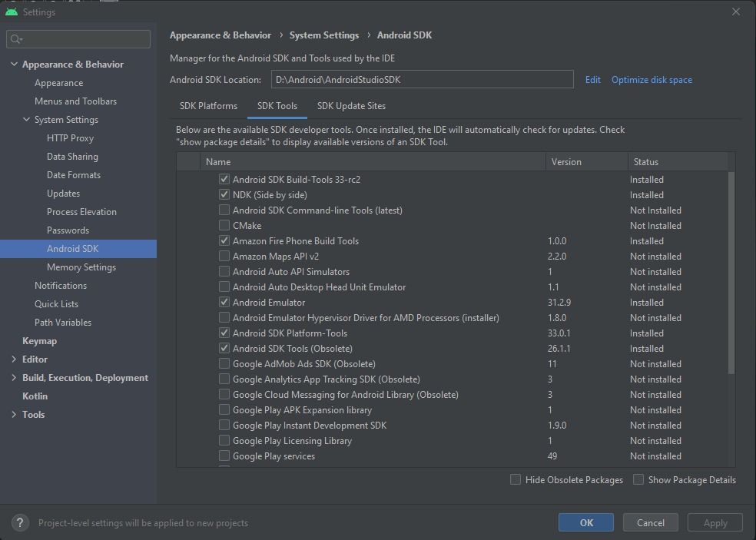Expand the Editor settings section
This screenshot has width=756, height=540.
coord(14,359)
